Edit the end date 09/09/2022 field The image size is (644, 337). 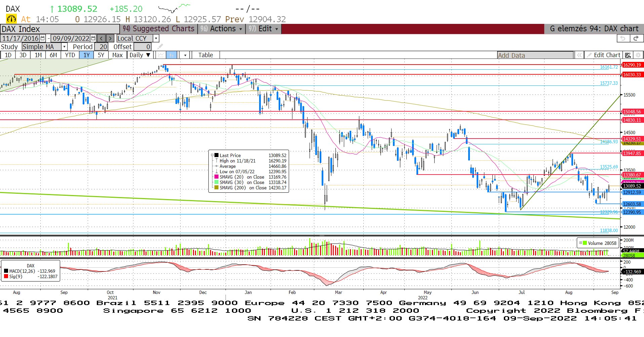[71, 38]
